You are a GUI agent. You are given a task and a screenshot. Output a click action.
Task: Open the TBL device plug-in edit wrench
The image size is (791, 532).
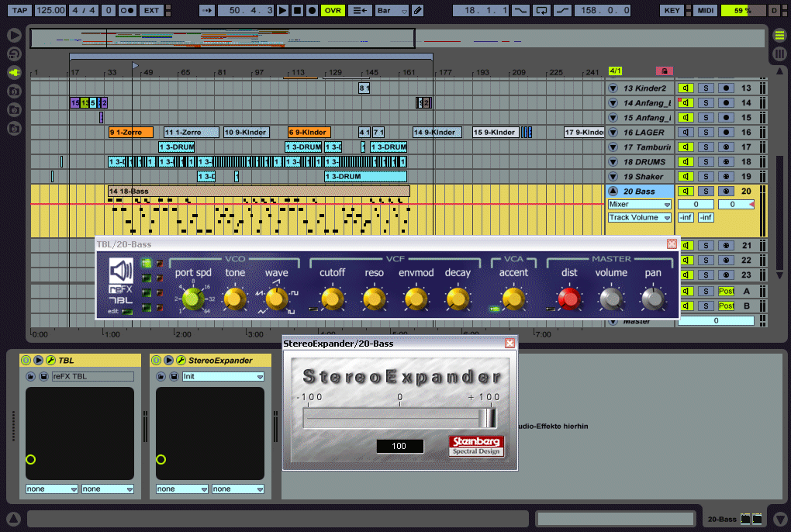[50, 360]
